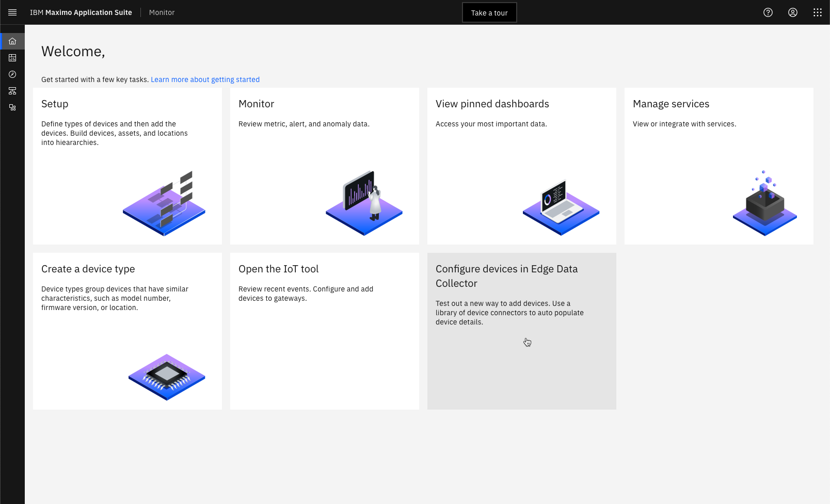
Task: Click 'Review metric, alert, and anomaly data.' text
Action: click(x=304, y=124)
